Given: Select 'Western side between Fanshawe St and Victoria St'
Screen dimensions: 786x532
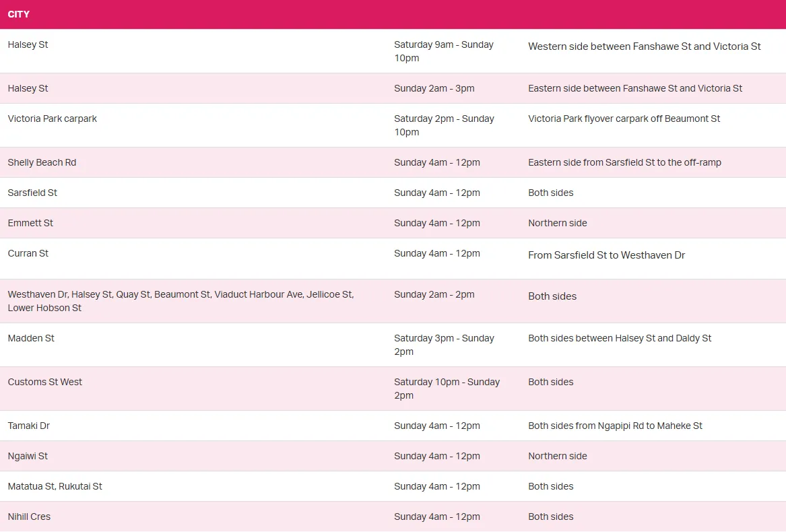Looking at the screenshot, I should point(644,46).
